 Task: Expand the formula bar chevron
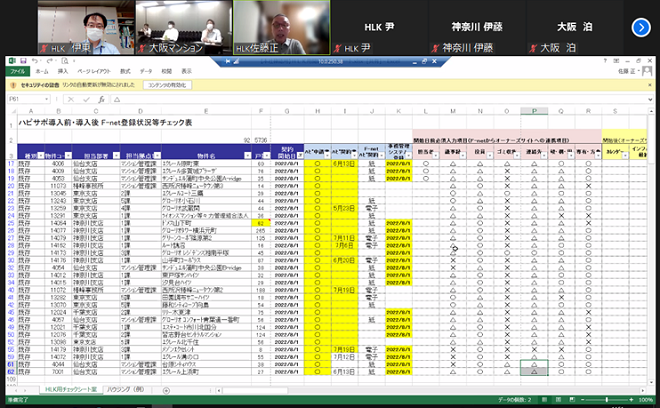pyautogui.click(x=650, y=99)
